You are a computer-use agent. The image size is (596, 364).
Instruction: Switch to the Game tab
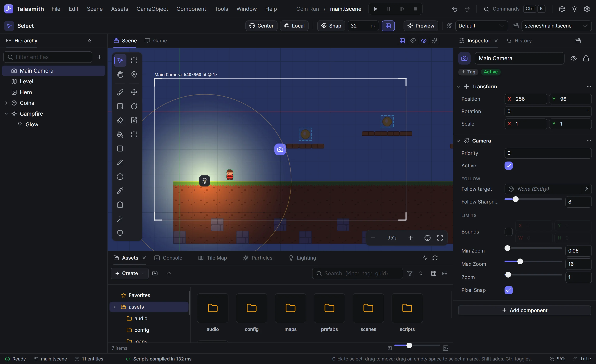(156, 41)
